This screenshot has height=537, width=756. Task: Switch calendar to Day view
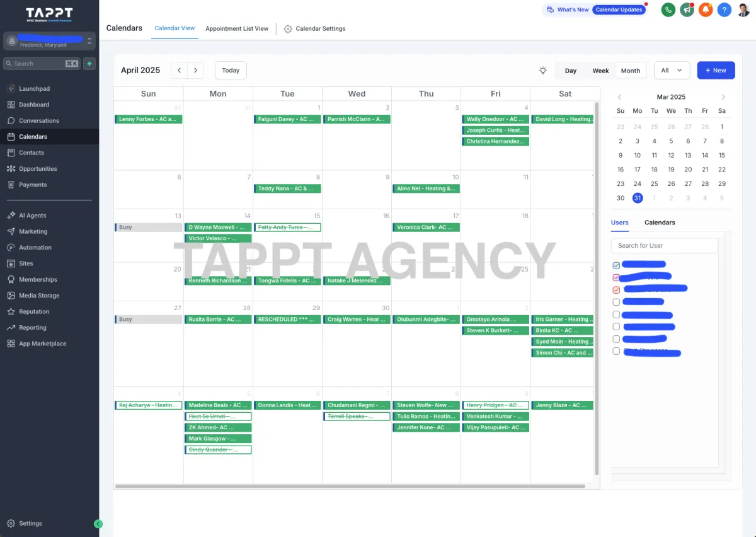click(571, 71)
